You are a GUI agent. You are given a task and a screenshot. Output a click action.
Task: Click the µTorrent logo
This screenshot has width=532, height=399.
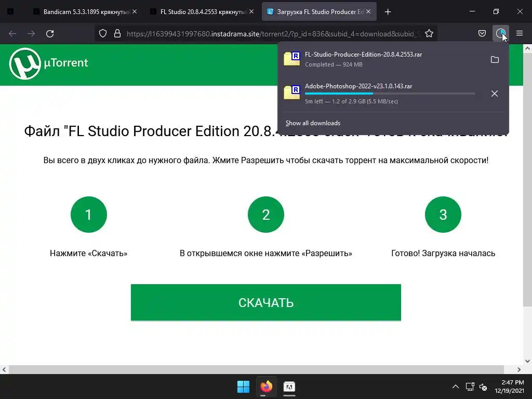(x=48, y=64)
